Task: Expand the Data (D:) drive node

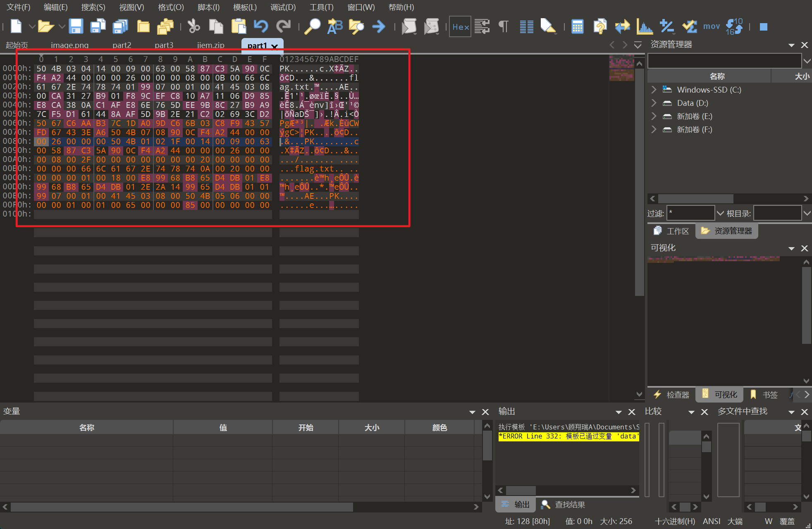Action: pyautogui.click(x=654, y=103)
